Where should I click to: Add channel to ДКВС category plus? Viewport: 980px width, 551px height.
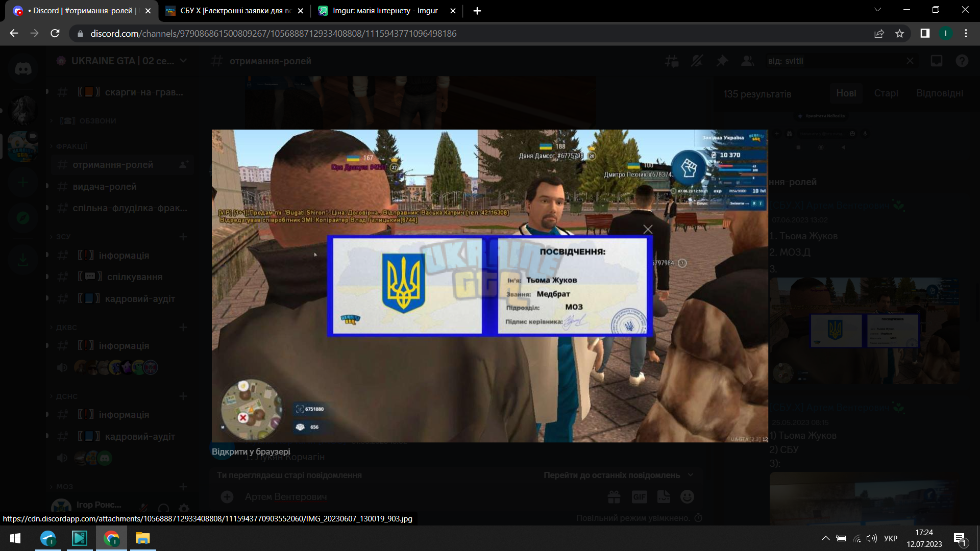point(183,328)
